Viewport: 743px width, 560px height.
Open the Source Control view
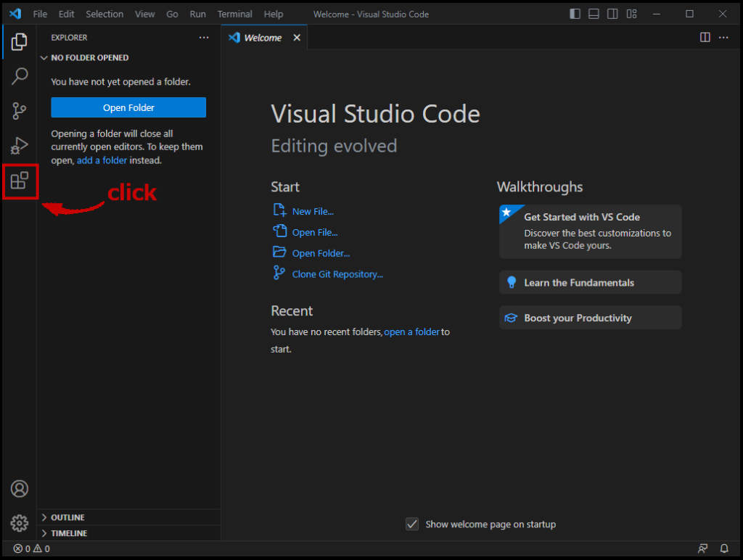[x=20, y=111]
